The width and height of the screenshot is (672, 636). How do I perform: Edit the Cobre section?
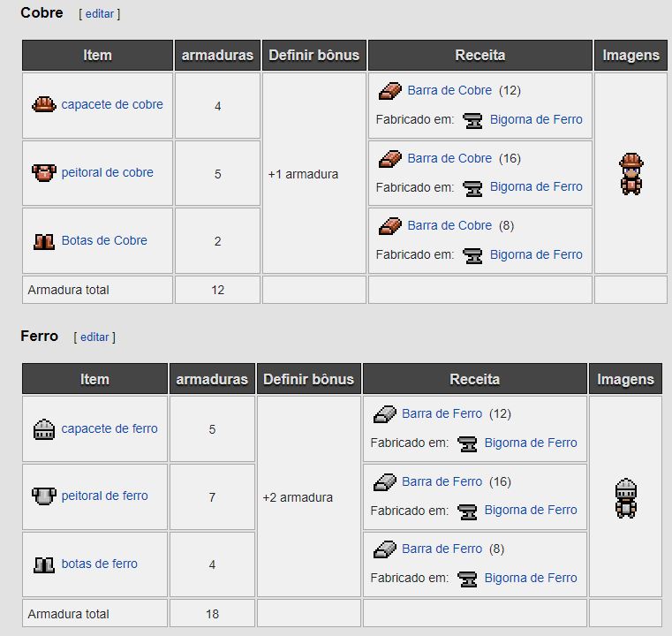click(99, 14)
